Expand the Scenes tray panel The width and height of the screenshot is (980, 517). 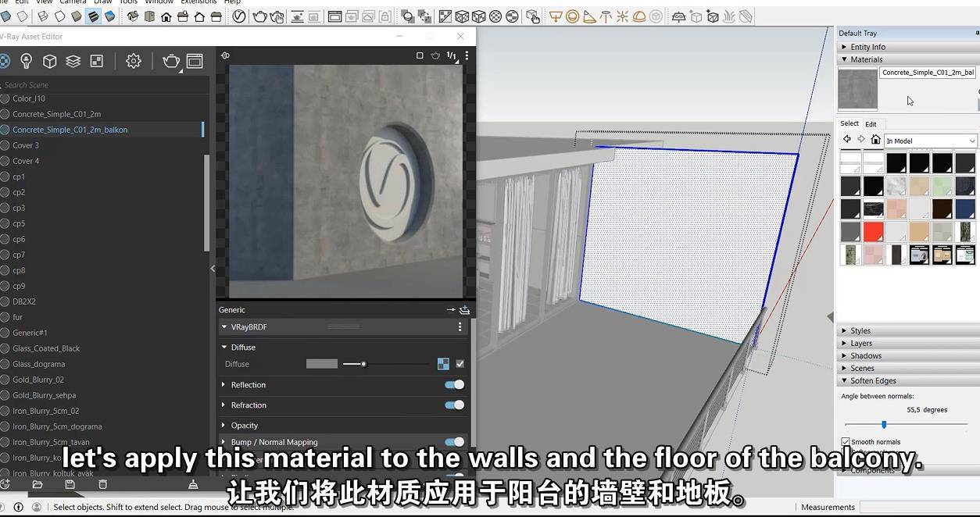pyautogui.click(x=907, y=368)
